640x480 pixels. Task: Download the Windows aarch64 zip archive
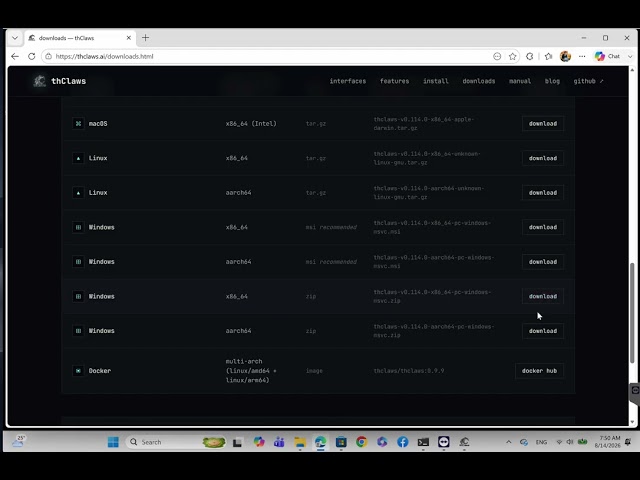click(x=543, y=331)
